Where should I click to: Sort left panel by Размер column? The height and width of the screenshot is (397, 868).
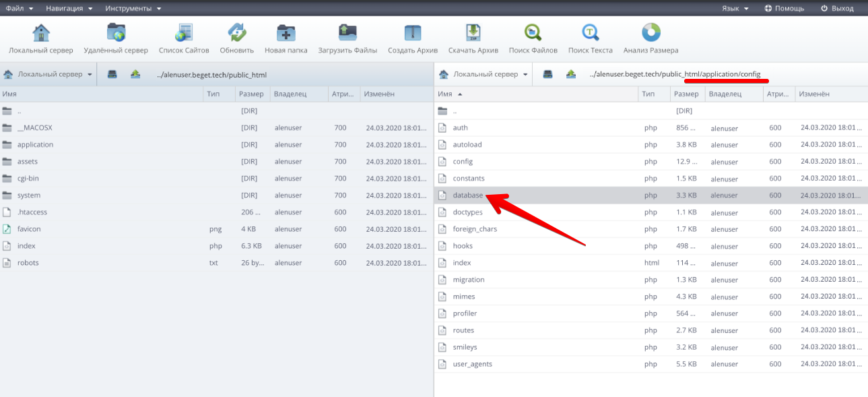(253, 94)
